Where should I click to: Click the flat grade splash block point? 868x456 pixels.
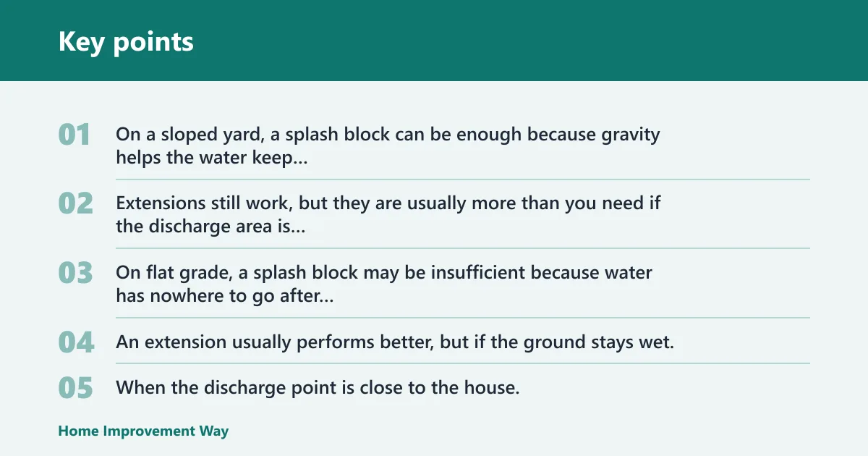tap(384, 284)
